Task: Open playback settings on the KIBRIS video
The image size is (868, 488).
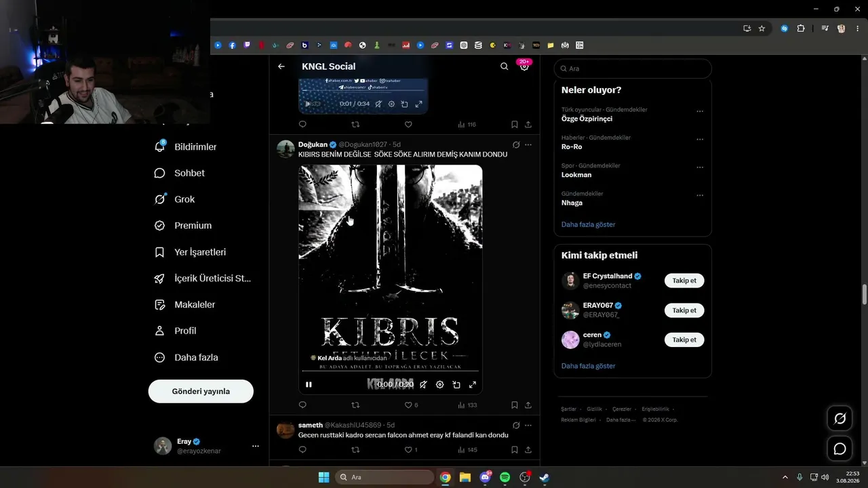Action: [439, 384]
